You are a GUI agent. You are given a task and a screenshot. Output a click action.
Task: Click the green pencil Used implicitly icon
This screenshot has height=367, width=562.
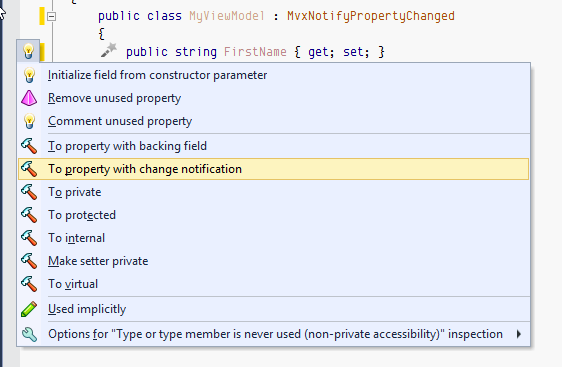(29, 309)
